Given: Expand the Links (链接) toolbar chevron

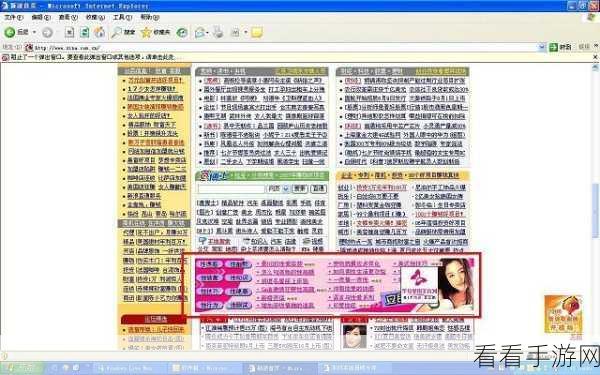Looking at the screenshot, I should 596,46.
